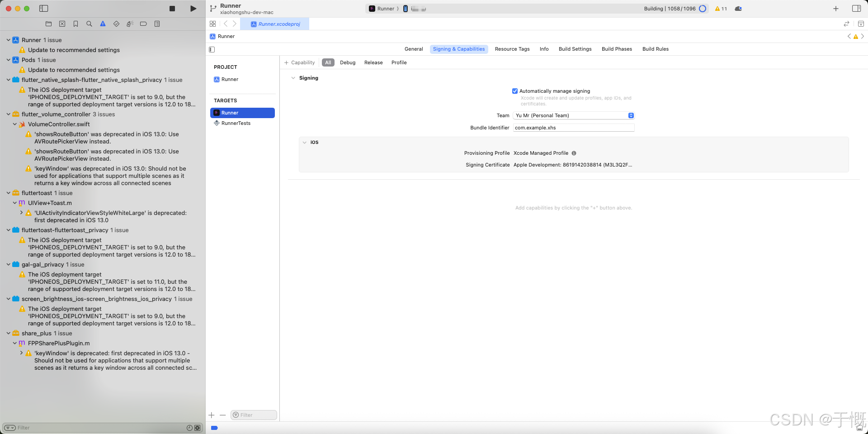Open Xcode Cloud status icon

[x=738, y=9]
